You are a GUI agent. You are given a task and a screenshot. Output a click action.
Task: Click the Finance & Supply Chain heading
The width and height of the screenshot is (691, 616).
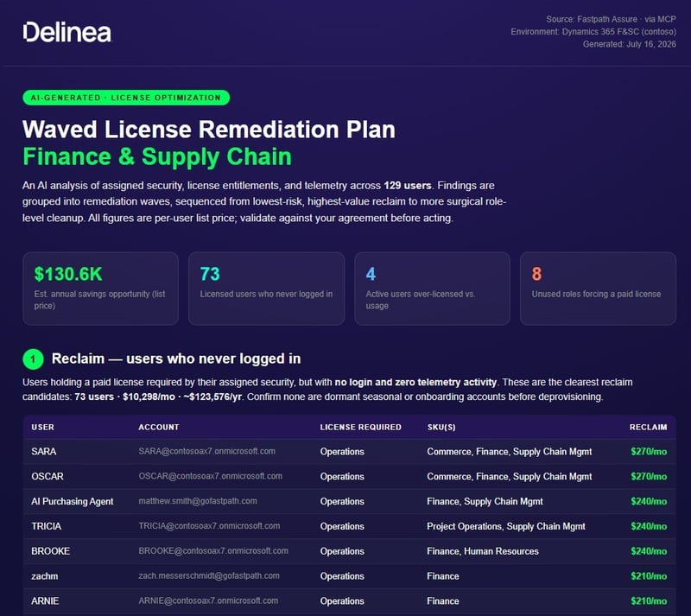point(157,157)
